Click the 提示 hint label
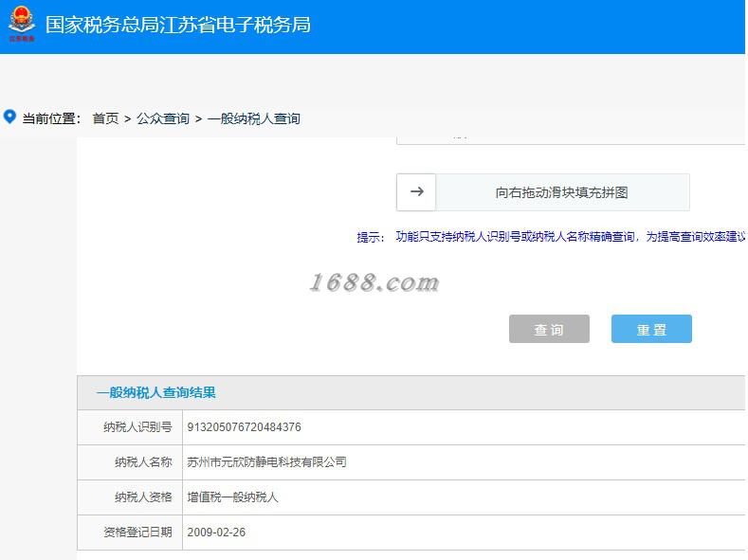The height and width of the screenshot is (560, 748). coord(370,237)
